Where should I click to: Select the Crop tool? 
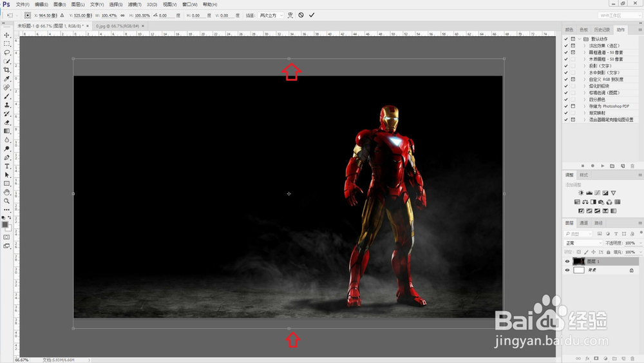pyautogui.click(x=6, y=70)
